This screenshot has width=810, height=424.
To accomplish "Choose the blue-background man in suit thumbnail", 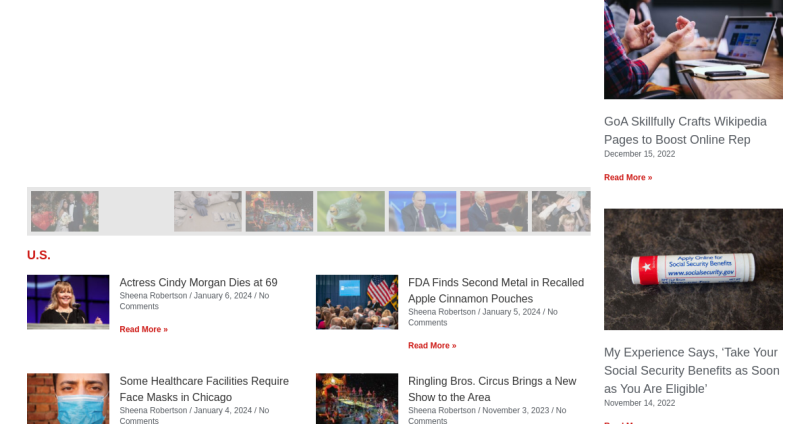I will (422, 211).
